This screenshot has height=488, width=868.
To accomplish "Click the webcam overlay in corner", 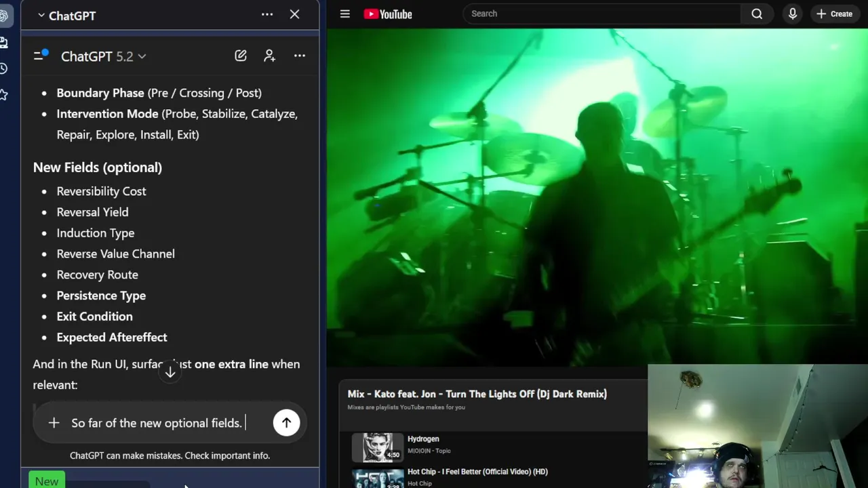I will click(757, 426).
